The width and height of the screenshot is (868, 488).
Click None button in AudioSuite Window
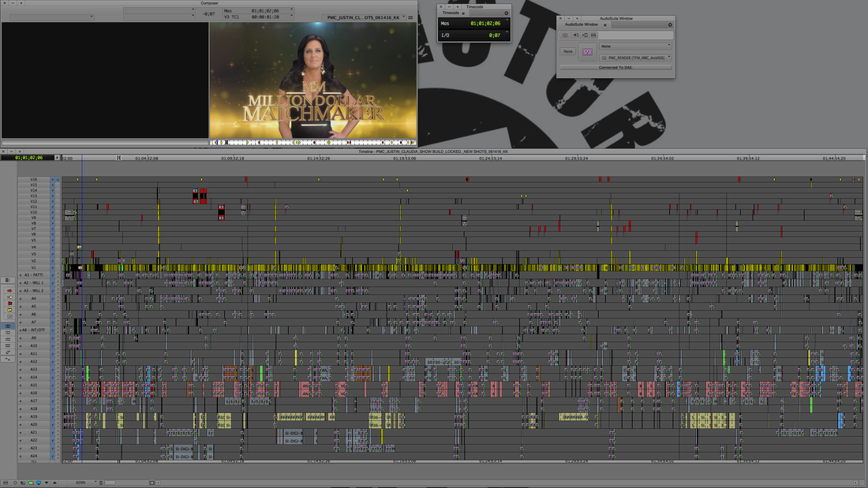(568, 51)
